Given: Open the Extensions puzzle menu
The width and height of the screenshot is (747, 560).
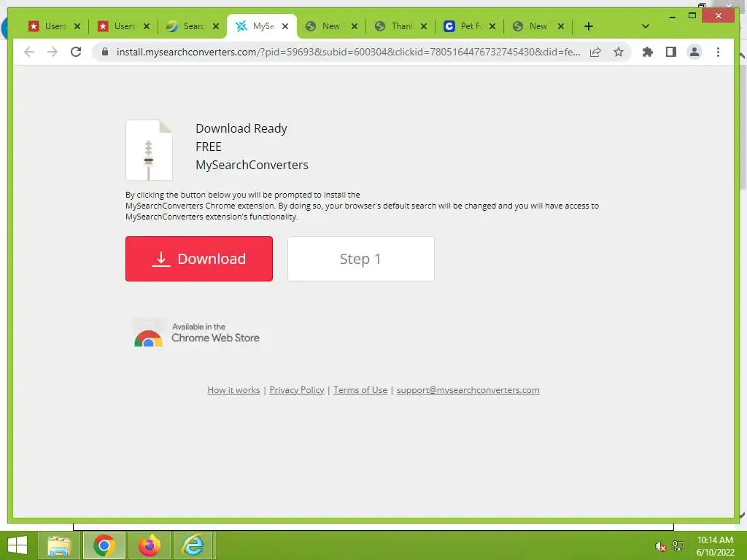Looking at the screenshot, I should [x=648, y=52].
